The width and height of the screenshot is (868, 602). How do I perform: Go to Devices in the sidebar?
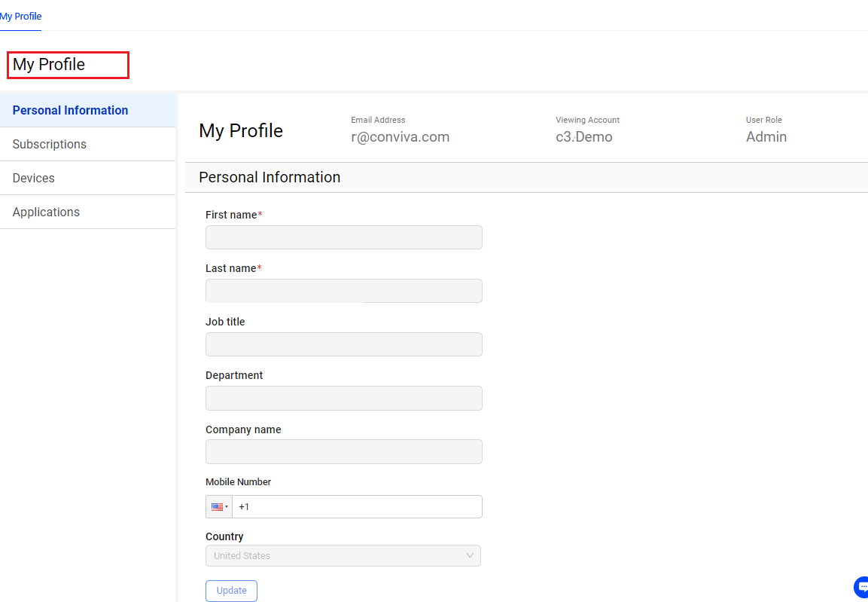[x=34, y=178]
